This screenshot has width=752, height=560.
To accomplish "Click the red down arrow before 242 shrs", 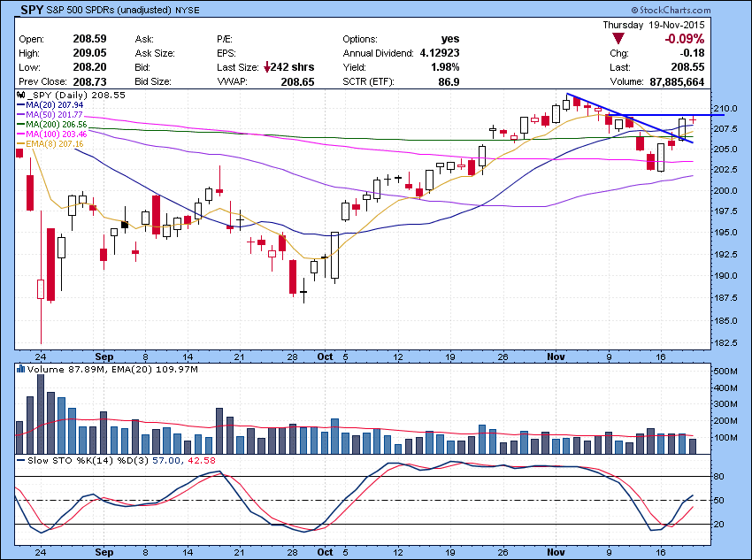I will tap(266, 67).
